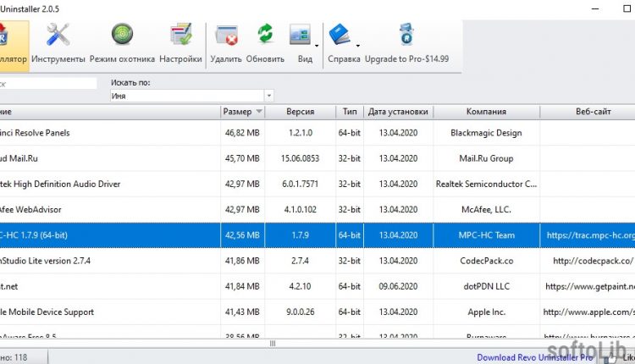Click Apple Inc. company cell
This screenshot has width=635, height=364.
click(486, 312)
